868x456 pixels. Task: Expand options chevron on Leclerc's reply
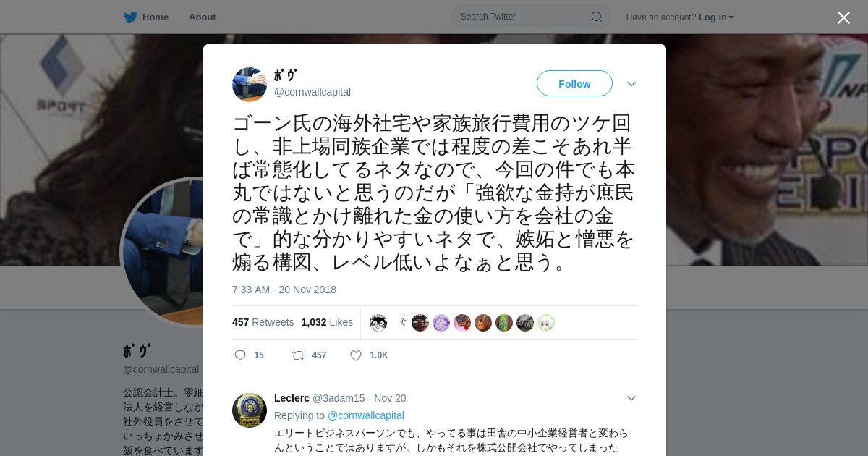[631, 398]
